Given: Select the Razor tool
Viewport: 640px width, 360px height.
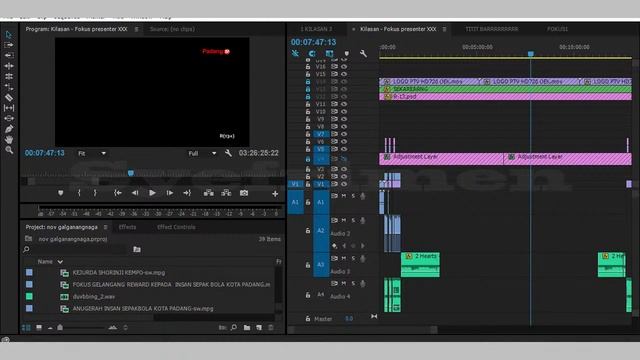Looking at the screenshot, I should click(x=9, y=97).
